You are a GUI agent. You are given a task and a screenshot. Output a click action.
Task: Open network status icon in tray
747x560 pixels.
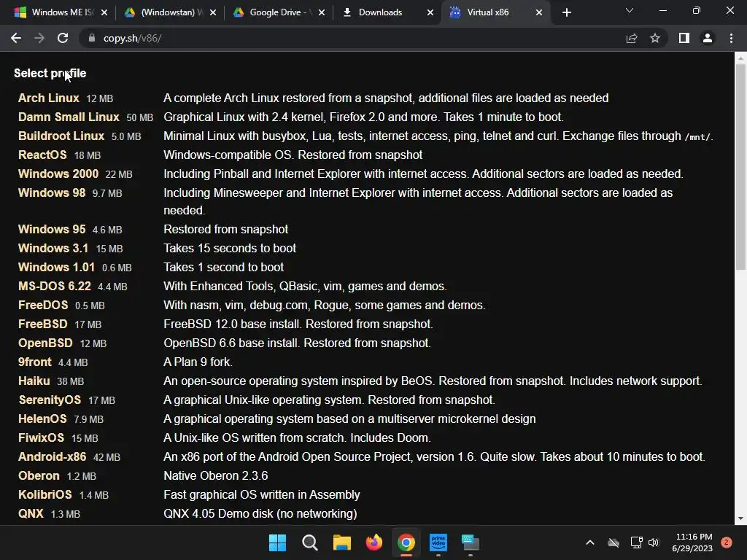pyautogui.click(x=636, y=542)
